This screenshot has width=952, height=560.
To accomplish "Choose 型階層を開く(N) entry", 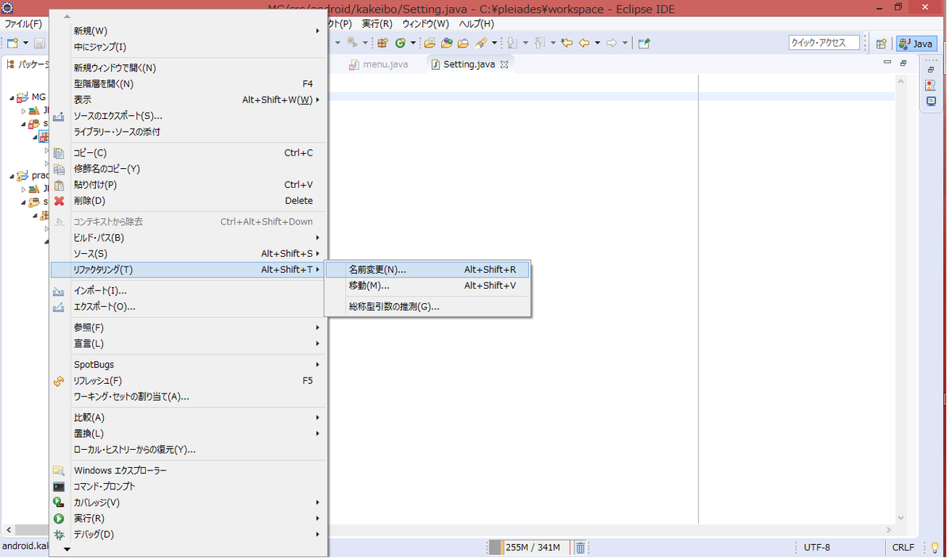I will [x=187, y=84].
